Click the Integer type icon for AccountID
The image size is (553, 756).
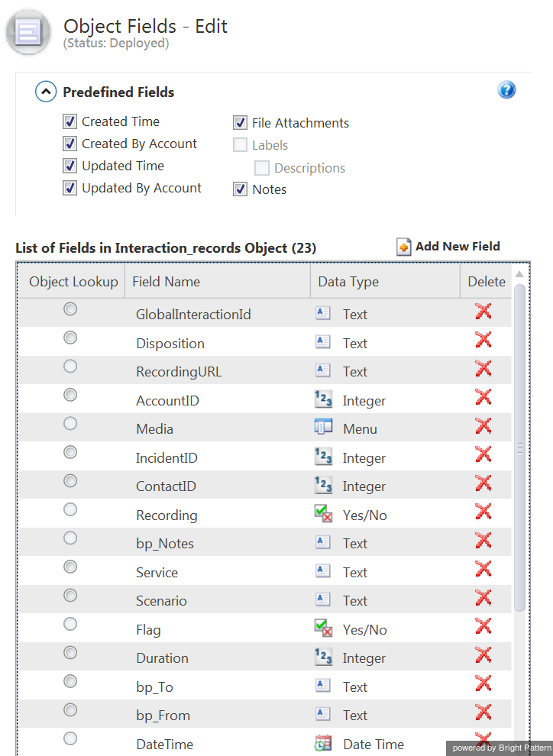[x=323, y=399]
